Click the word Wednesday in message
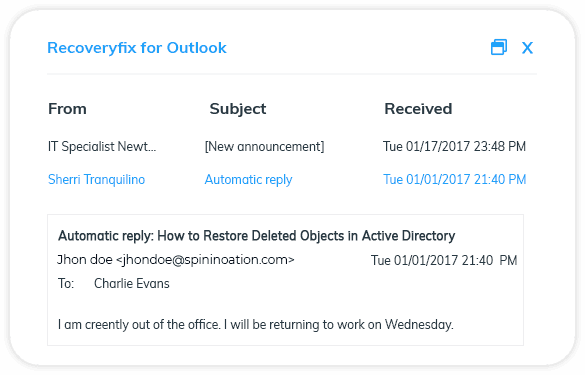Viewport: 585px width, 375px height. tap(419, 325)
